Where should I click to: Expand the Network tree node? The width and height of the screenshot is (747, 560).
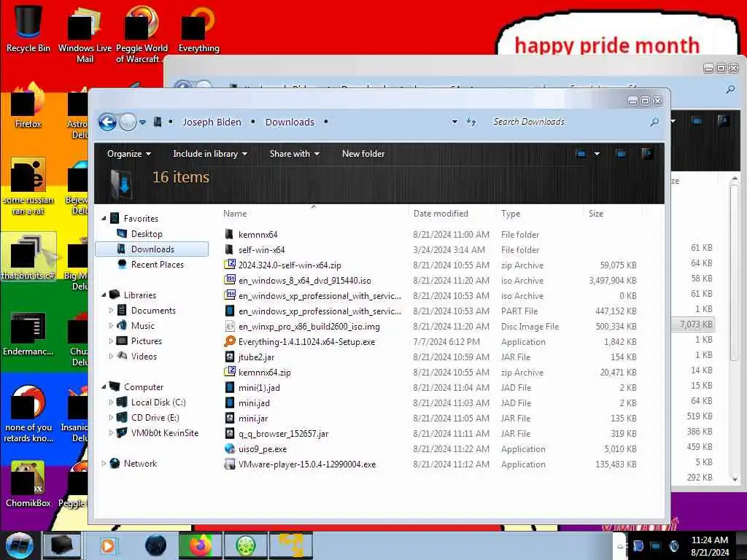pos(104,463)
